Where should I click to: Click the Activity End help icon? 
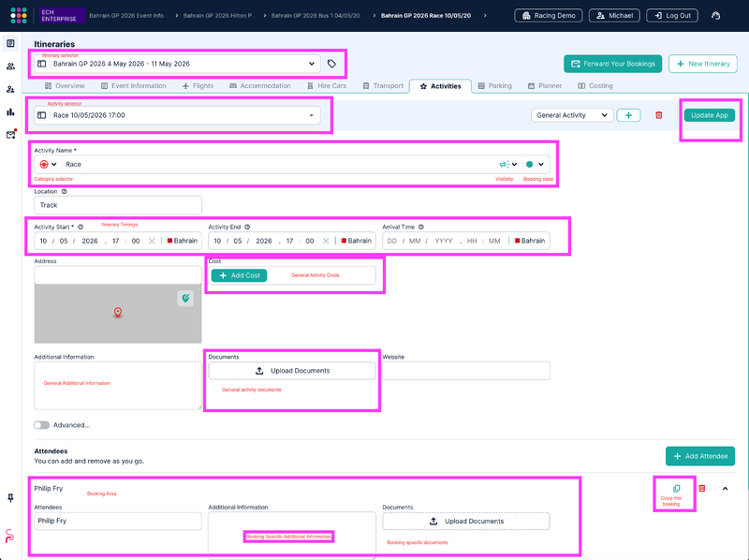click(247, 227)
